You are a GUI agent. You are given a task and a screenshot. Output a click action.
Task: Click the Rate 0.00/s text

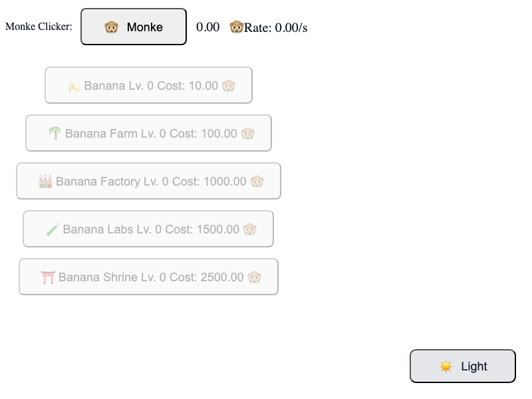point(275,28)
